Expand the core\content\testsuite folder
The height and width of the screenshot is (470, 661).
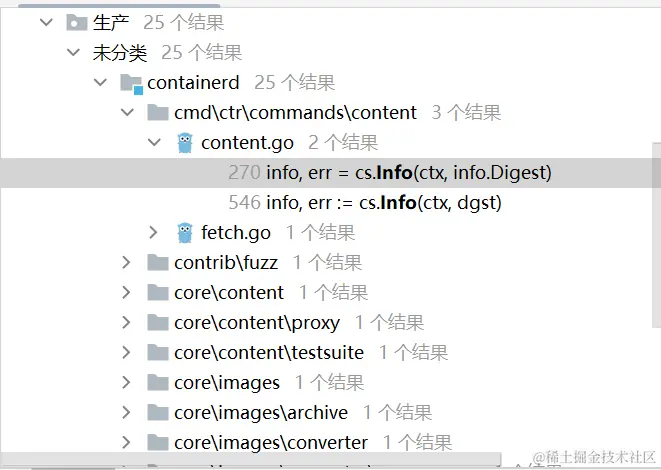click(126, 352)
